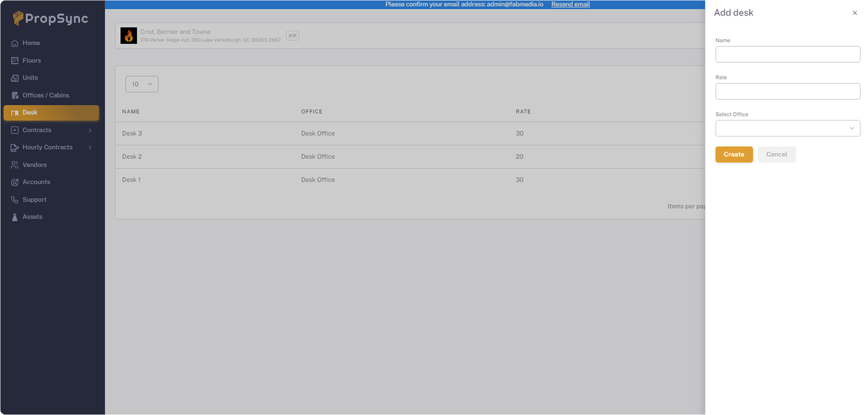This screenshot has width=868, height=415.
Task: Click the Offices / Cabins building icon
Action: pos(15,95)
